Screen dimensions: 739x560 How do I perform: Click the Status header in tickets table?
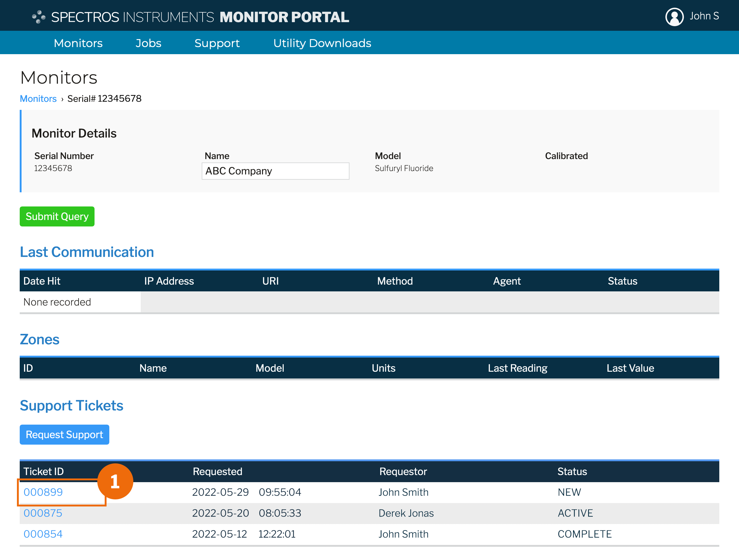[x=572, y=471]
